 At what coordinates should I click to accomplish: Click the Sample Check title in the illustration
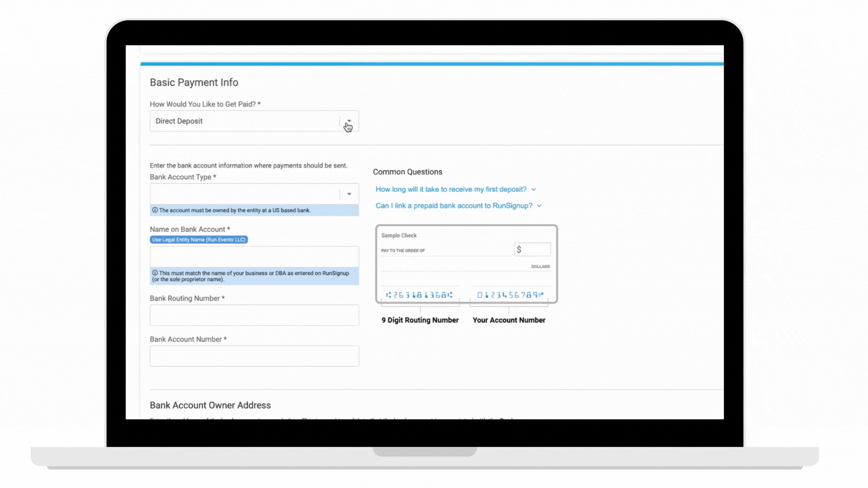(x=399, y=235)
